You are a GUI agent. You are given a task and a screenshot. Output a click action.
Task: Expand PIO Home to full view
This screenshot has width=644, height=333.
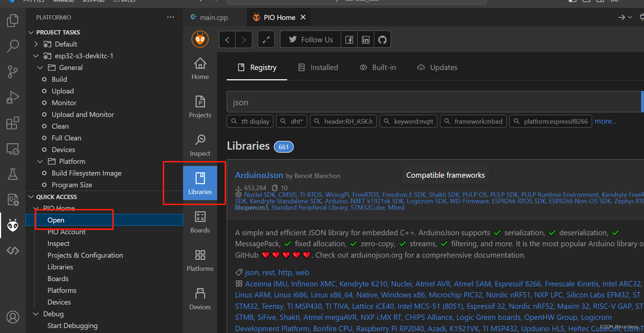(x=266, y=39)
